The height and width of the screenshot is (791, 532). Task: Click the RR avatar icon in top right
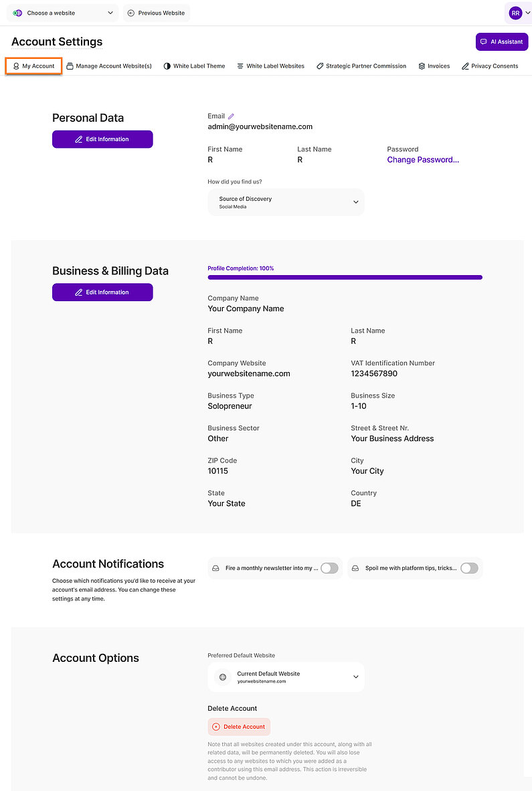pos(515,13)
